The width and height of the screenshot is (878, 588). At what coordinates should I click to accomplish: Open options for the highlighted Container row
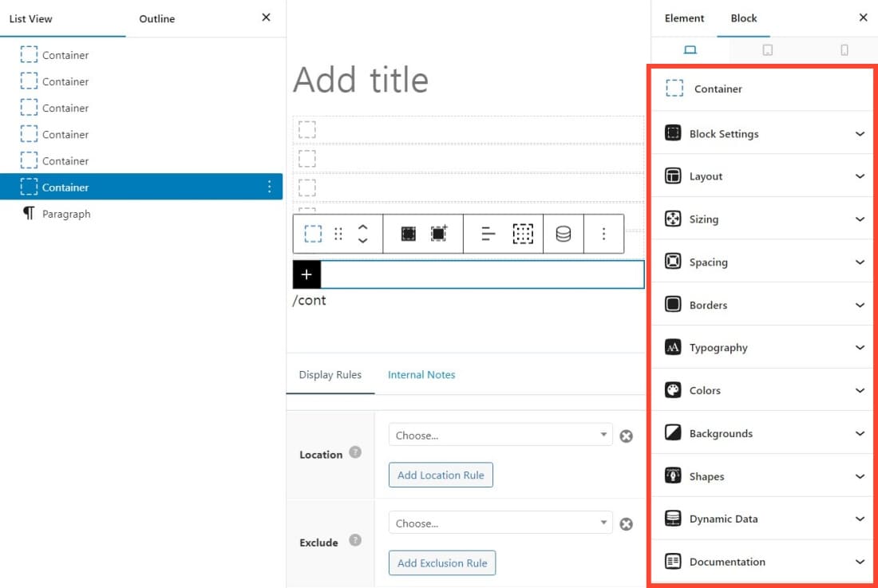(x=269, y=187)
